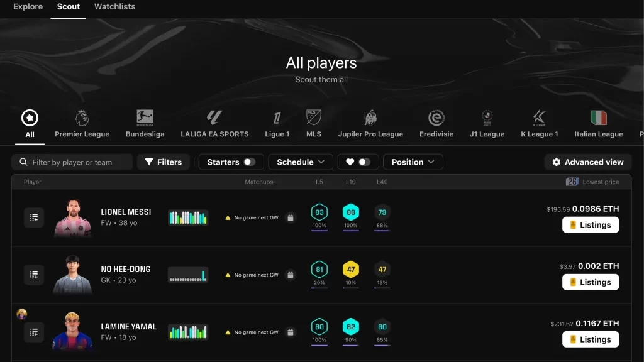The width and height of the screenshot is (644, 362).
Task: Choose the Bundesliga league icon
Action: tap(145, 118)
